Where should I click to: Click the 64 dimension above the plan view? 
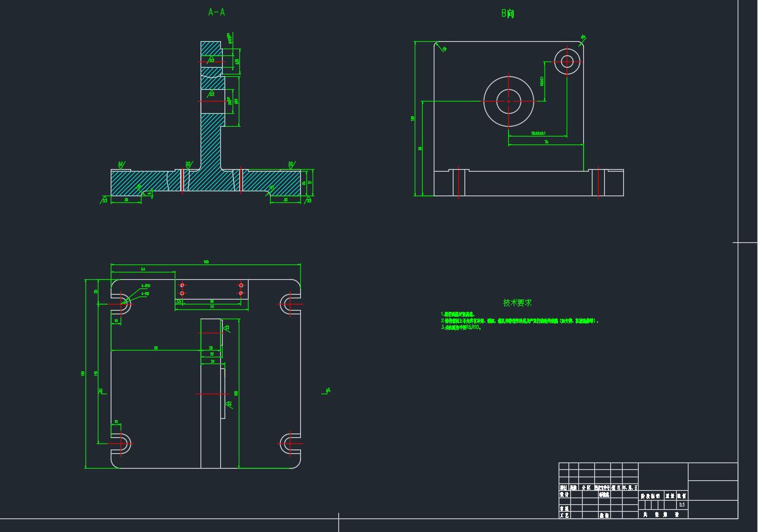(143, 269)
